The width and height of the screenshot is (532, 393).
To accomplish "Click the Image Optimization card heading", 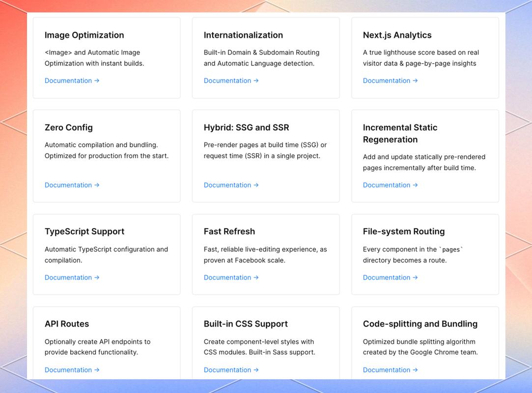I will (x=84, y=35).
